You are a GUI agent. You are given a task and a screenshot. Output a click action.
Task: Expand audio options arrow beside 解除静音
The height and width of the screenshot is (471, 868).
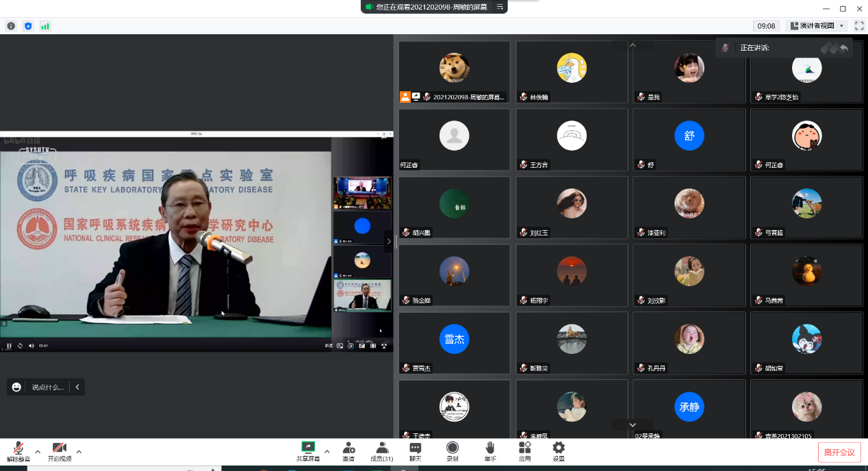click(38, 452)
